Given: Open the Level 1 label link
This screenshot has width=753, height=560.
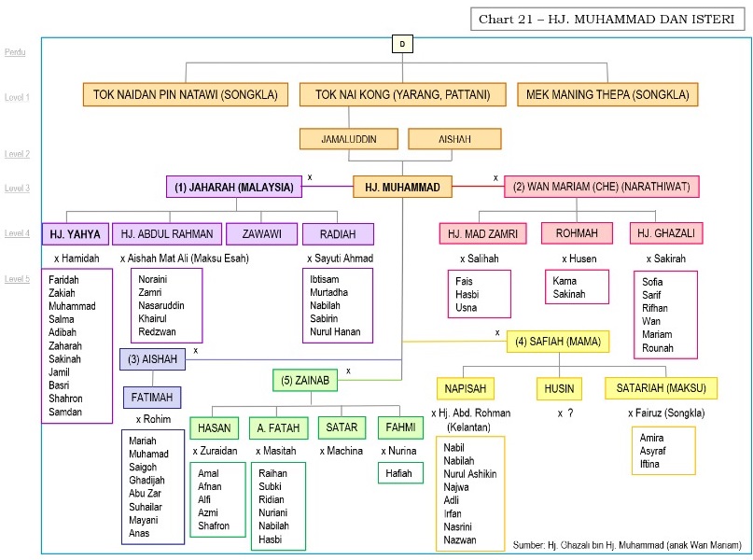Looking at the screenshot, I should [17, 97].
